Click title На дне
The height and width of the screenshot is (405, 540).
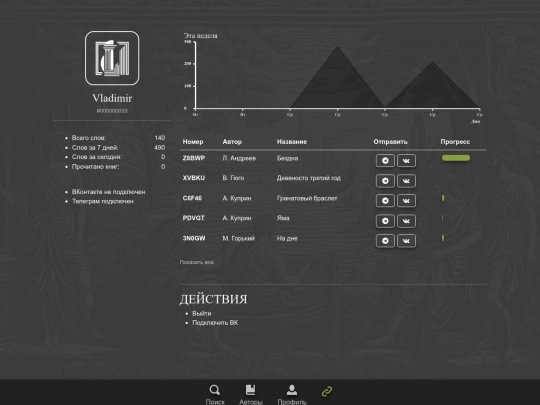pos(287,238)
